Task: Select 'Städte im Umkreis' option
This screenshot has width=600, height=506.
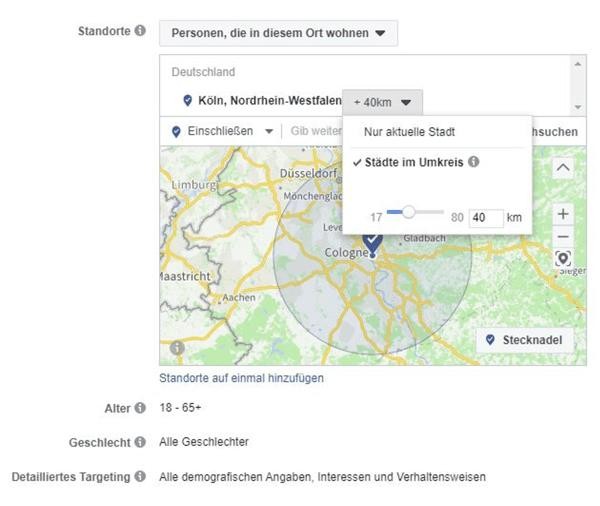Action: pyautogui.click(x=414, y=162)
